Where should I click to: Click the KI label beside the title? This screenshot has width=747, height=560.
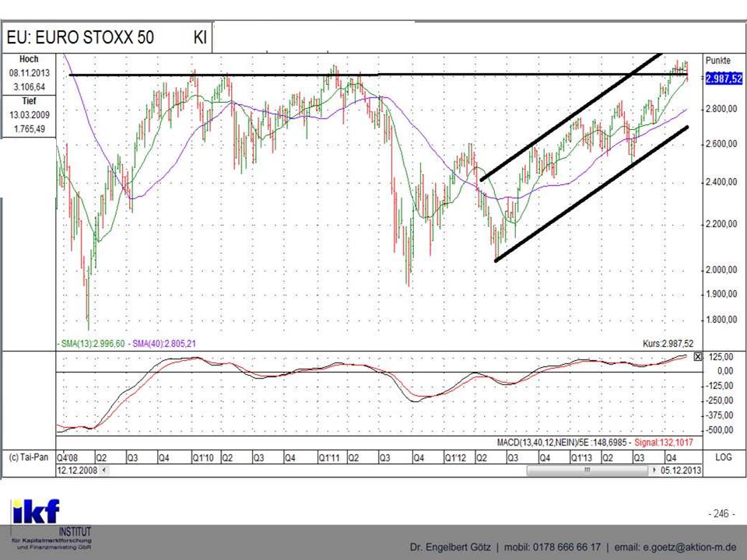pos(200,37)
